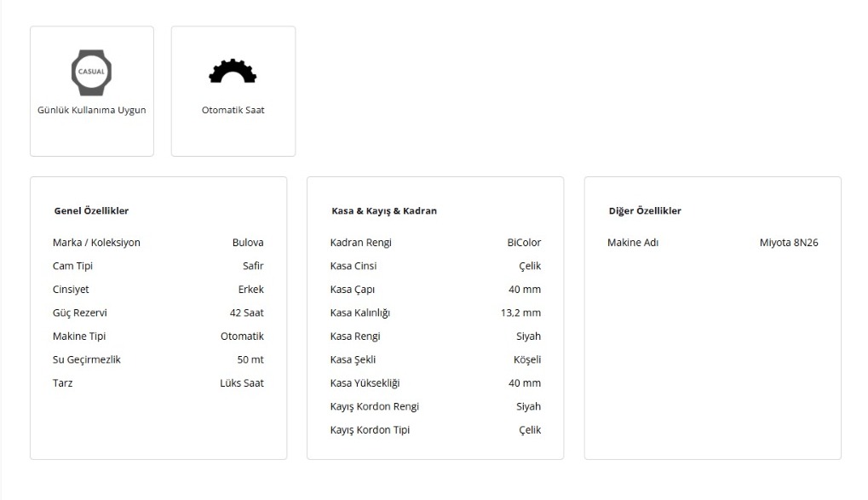Select the Günlük Kullanıma Uygun label
The image size is (868, 500).
coord(91,110)
